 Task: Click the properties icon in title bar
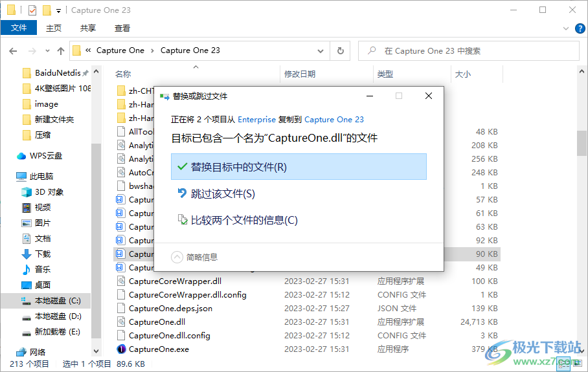(x=32, y=10)
